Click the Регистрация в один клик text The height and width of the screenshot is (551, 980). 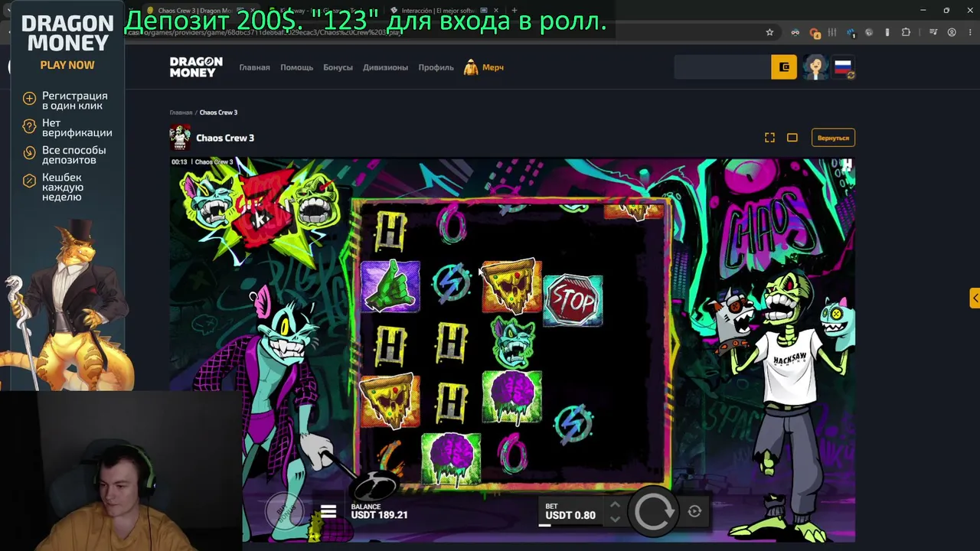(x=74, y=100)
